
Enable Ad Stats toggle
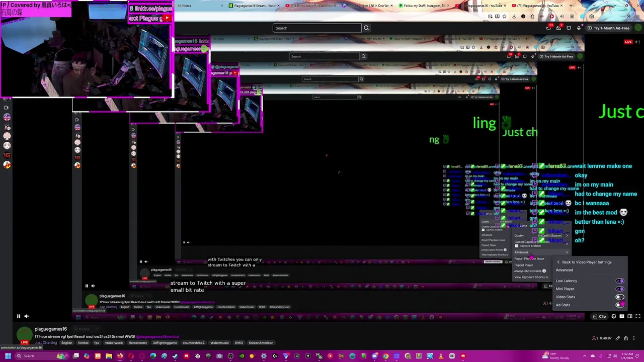(x=620, y=305)
